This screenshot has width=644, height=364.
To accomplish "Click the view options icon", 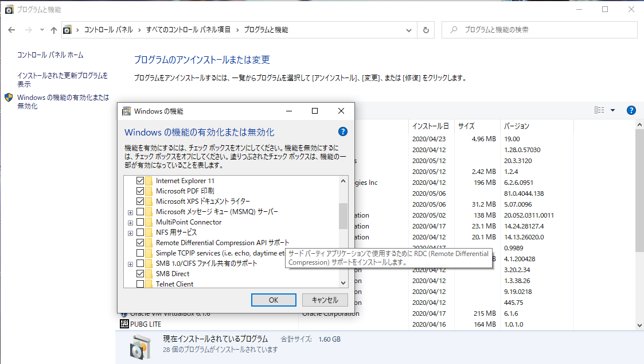I will click(x=599, y=110).
